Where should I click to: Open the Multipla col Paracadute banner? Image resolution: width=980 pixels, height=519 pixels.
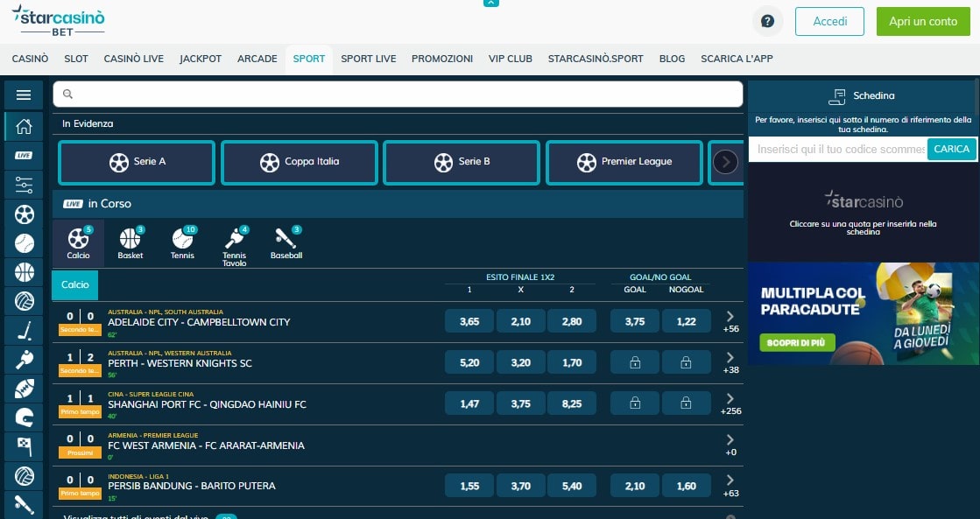[864, 313]
